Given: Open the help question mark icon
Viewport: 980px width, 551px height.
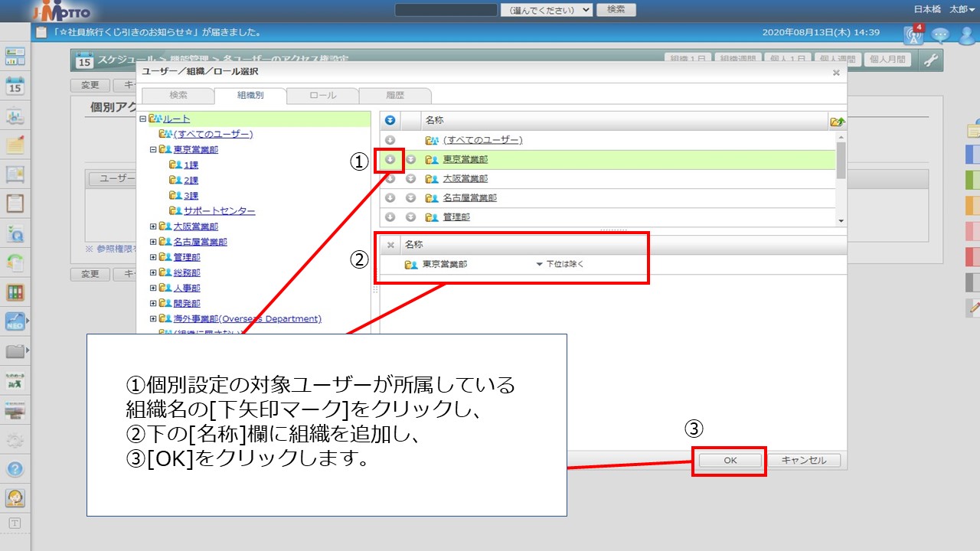Looking at the screenshot, I should (15, 469).
